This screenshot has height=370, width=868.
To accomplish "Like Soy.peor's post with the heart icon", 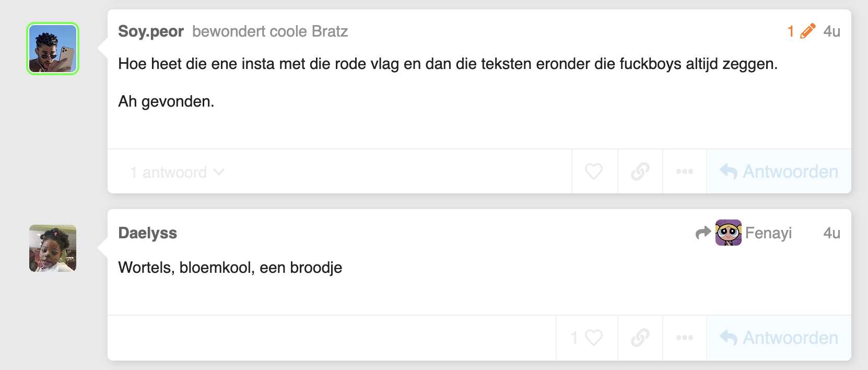I will tap(594, 171).
